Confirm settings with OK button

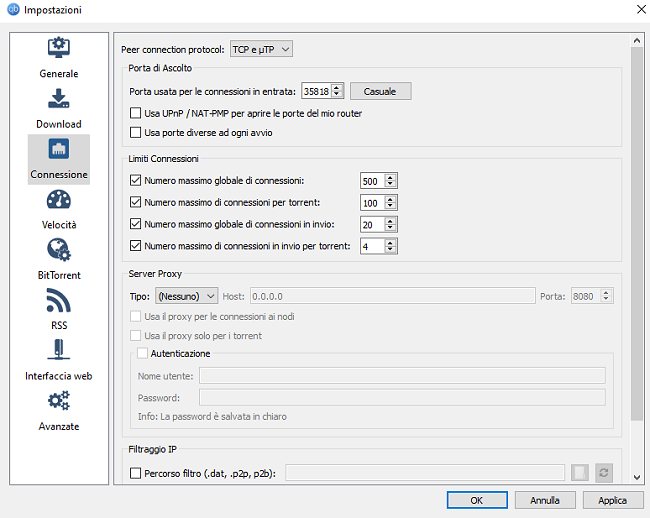(477, 500)
